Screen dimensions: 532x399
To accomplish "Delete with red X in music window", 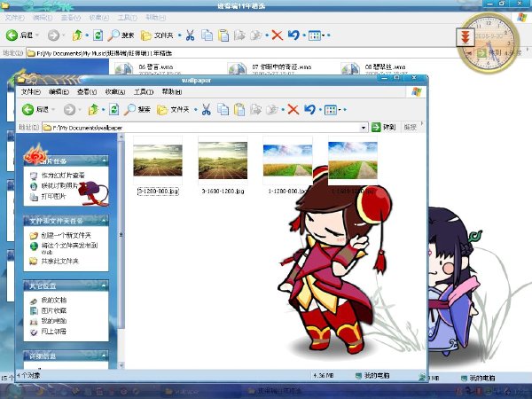I will (x=278, y=35).
